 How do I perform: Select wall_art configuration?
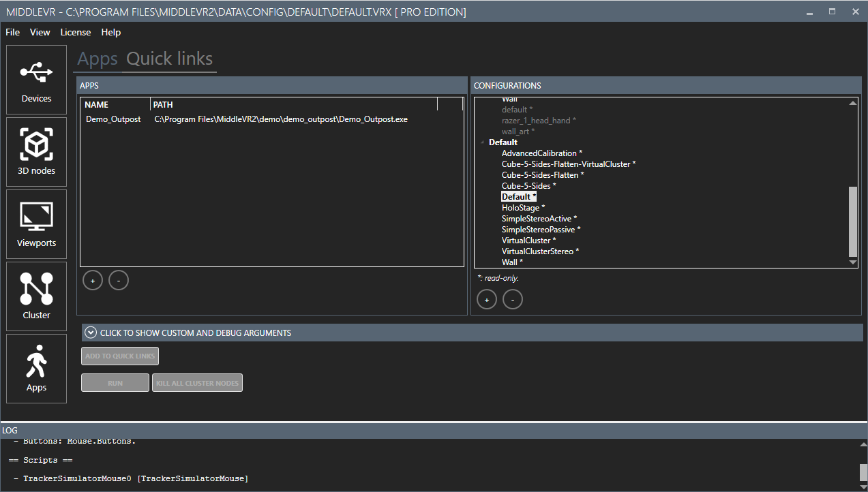click(518, 132)
